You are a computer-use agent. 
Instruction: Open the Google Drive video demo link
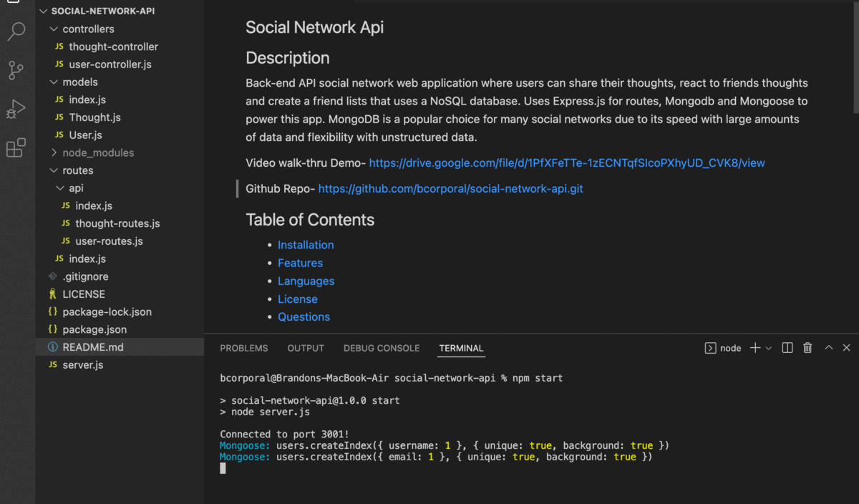point(566,163)
